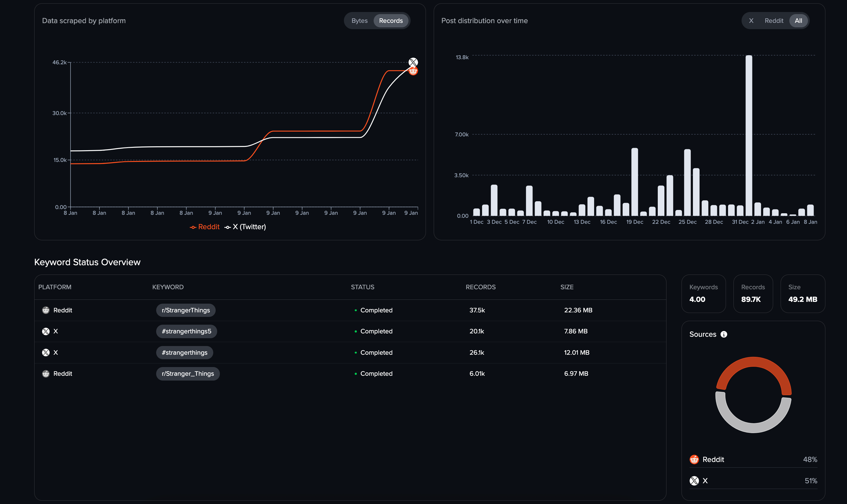Open the #strangerthings5 keyword tag
Viewport: 847px width, 504px height.
187,331
